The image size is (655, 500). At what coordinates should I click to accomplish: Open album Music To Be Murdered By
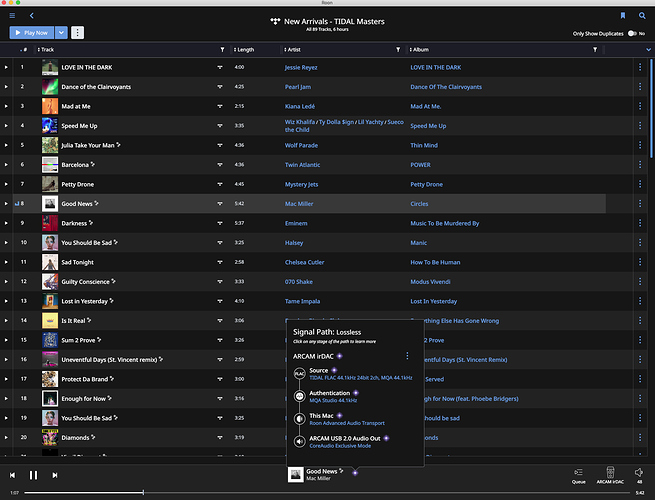pyautogui.click(x=444, y=223)
